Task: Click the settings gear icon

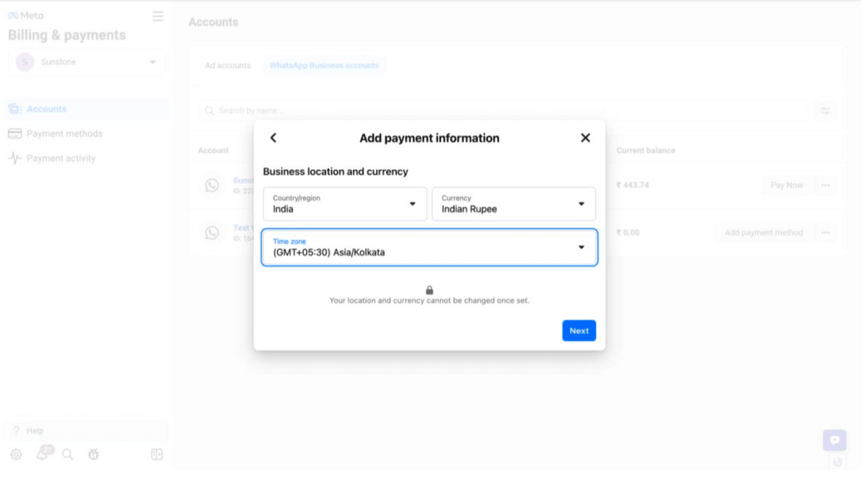Action: (16, 454)
